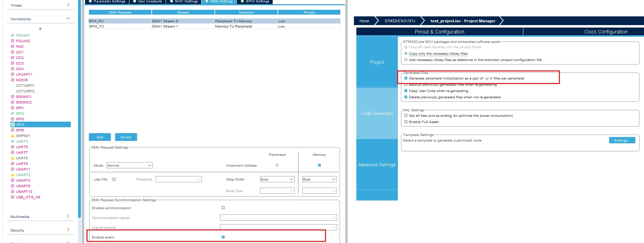Go to Home breadcrumb

364,21
